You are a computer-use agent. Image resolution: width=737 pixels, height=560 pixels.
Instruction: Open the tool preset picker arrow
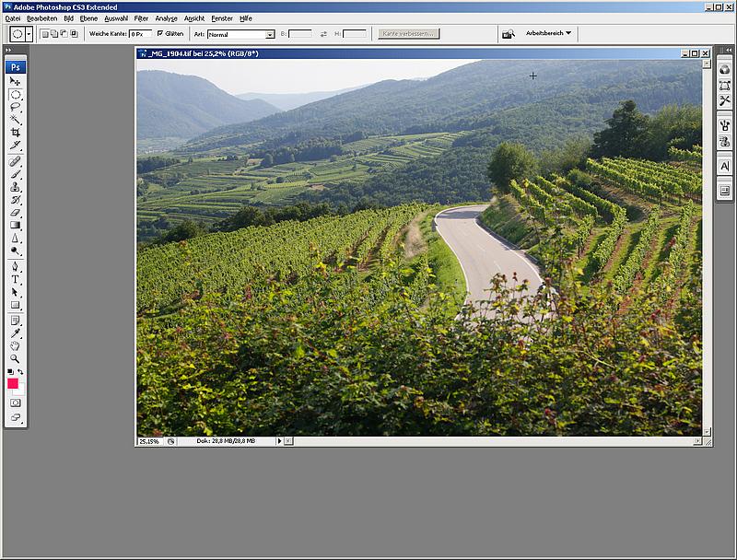click(29, 34)
